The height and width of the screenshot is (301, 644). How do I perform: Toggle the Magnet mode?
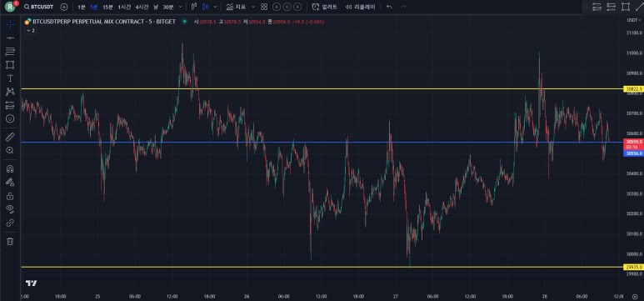(x=10, y=168)
